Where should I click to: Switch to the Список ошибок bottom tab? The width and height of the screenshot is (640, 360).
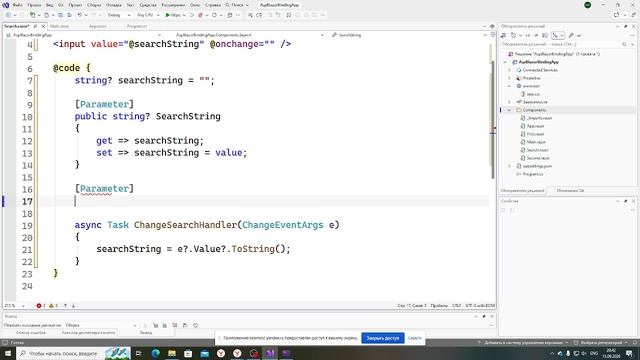pyautogui.click(x=31, y=333)
